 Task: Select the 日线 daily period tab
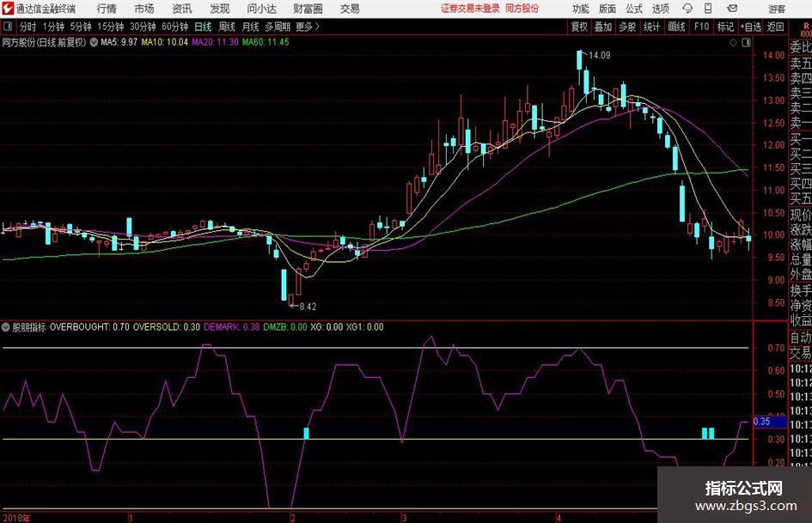[x=203, y=27]
